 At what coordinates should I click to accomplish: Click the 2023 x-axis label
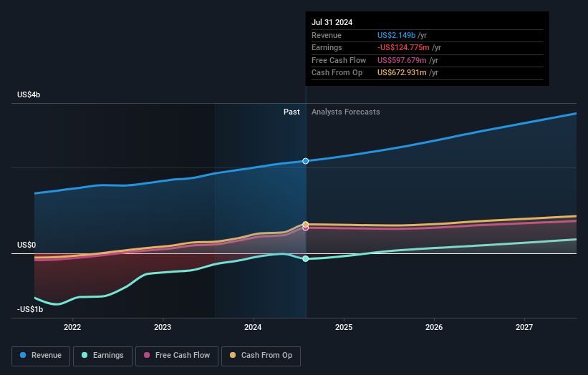pyautogui.click(x=163, y=327)
